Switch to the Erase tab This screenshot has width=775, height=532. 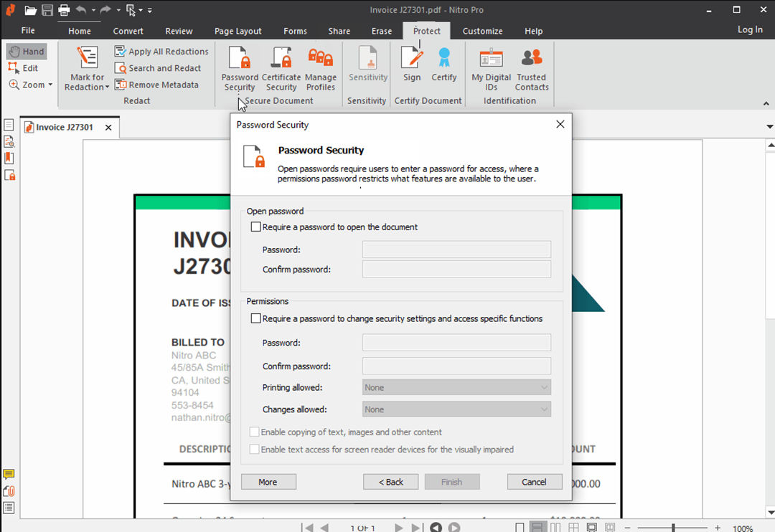[382, 31]
